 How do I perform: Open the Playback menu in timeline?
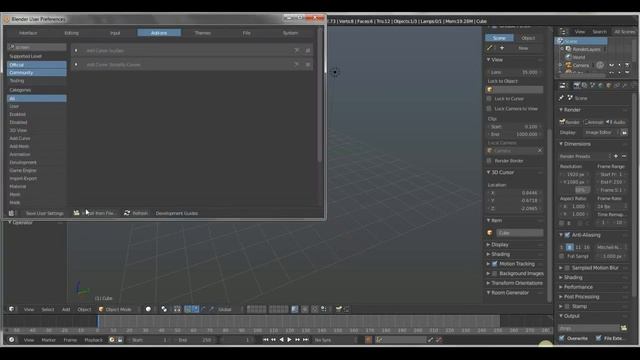tap(93, 340)
